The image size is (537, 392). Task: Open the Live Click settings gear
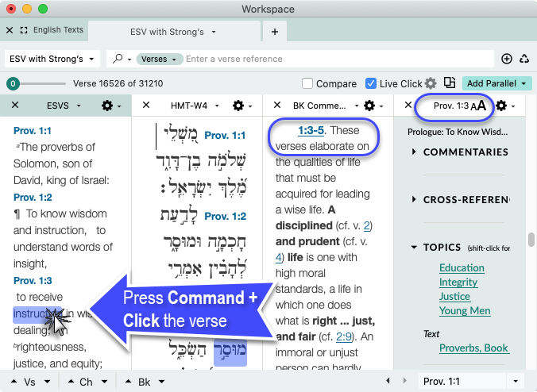click(x=431, y=83)
